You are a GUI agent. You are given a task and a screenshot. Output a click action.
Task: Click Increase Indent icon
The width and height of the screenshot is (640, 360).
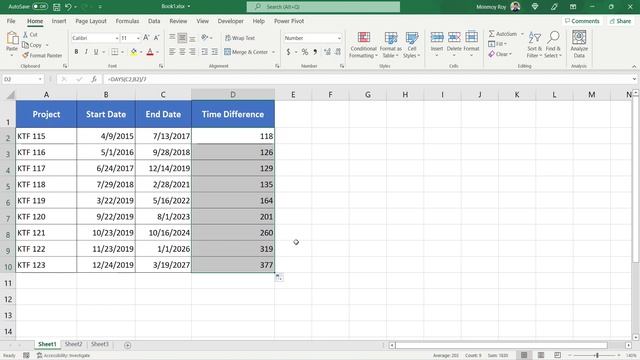coord(215,52)
